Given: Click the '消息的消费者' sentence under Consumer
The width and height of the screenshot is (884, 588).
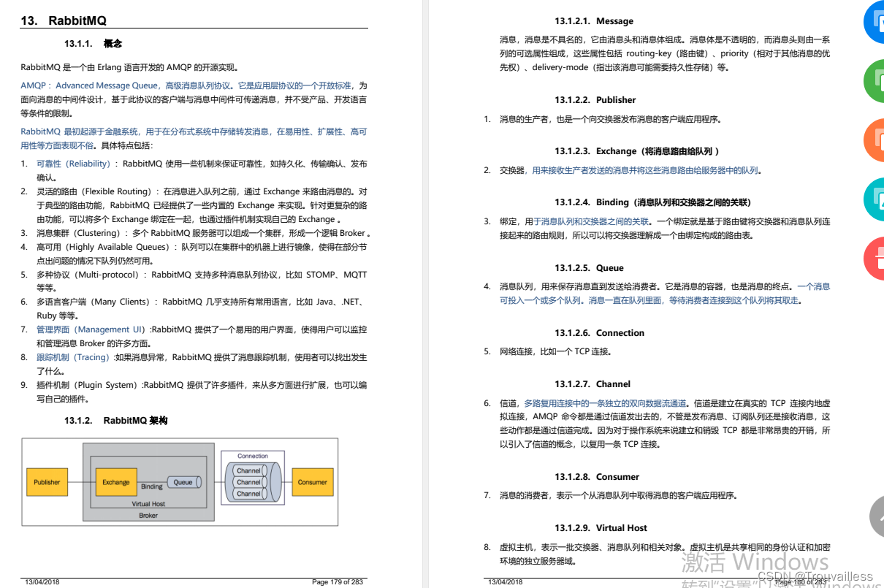Looking at the screenshot, I should tap(618, 495).
